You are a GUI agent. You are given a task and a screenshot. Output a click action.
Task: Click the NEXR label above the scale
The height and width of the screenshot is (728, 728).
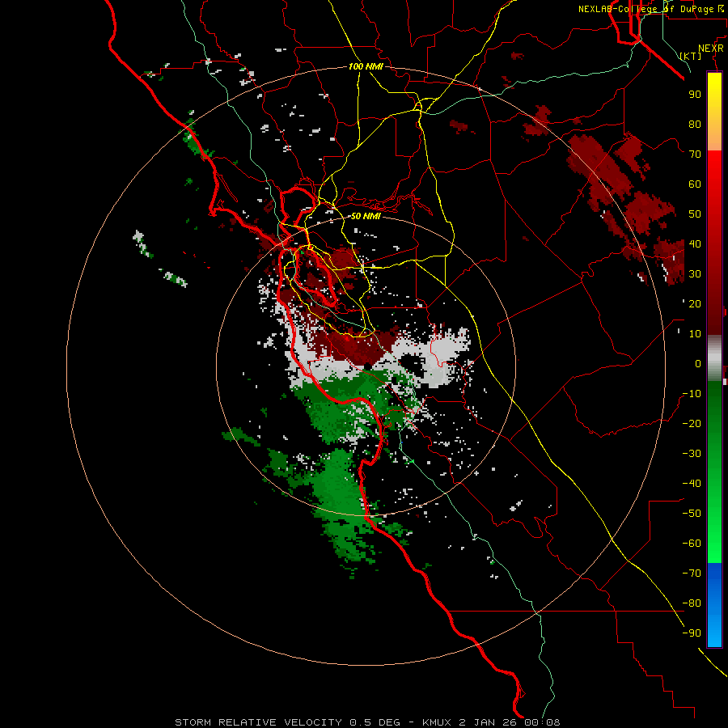(x=710, y=49)
